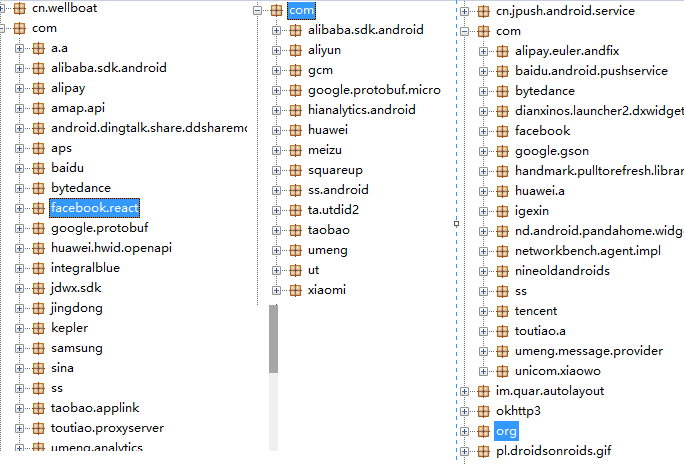Click the package icon beside kepler
The height and width of the screenshot is (464, 684).
39,328
